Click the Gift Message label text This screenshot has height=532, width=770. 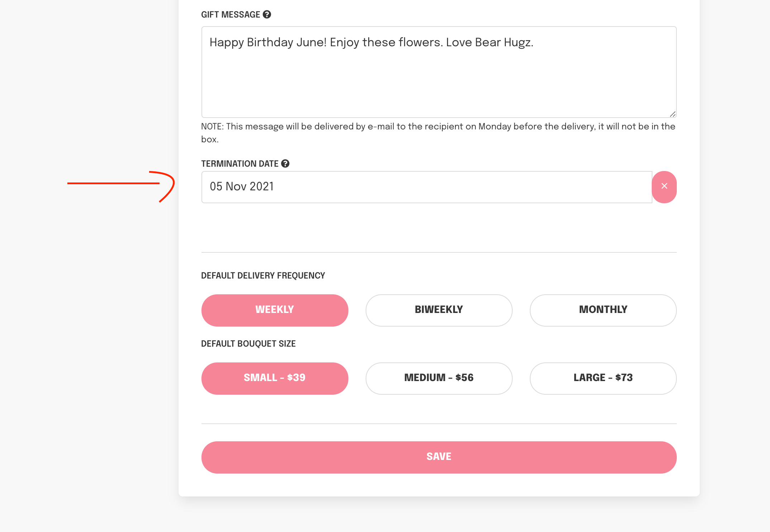(x=230, y=15)
